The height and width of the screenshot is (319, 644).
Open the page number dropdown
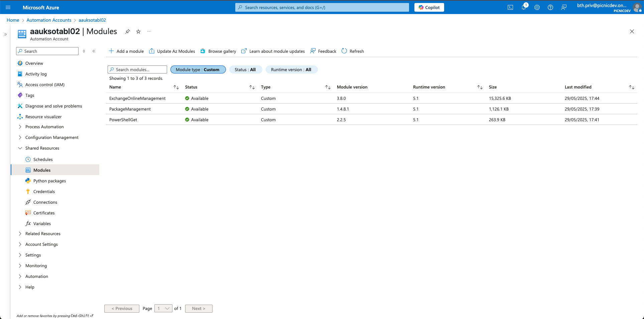[163, 308]
